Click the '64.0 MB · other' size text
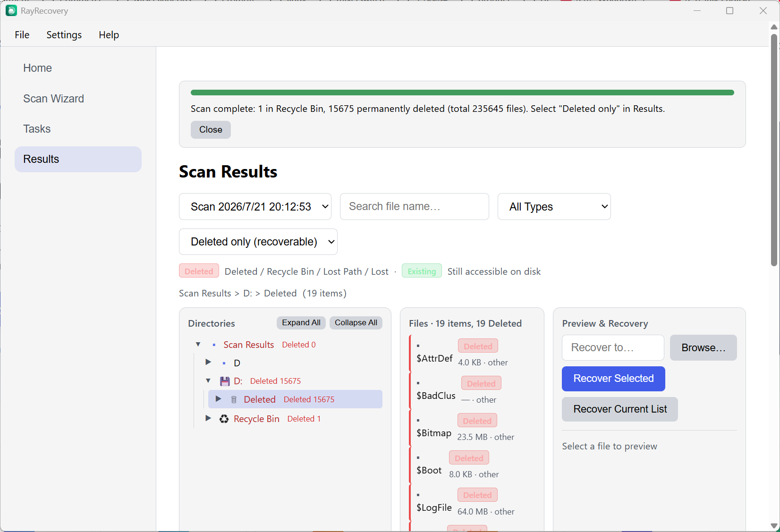780x532 pixels. tap(486, 512)
